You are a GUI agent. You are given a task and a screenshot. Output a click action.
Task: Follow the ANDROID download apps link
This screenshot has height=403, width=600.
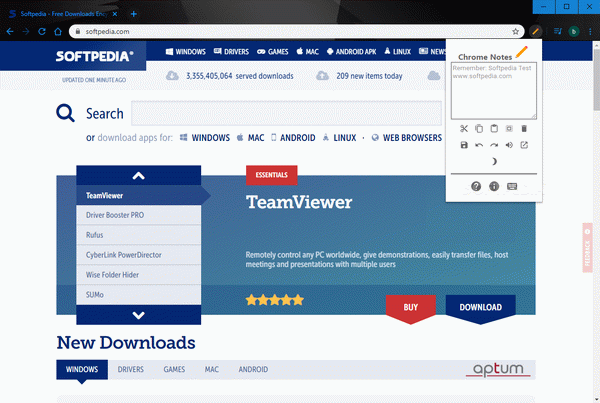(293, 138)
